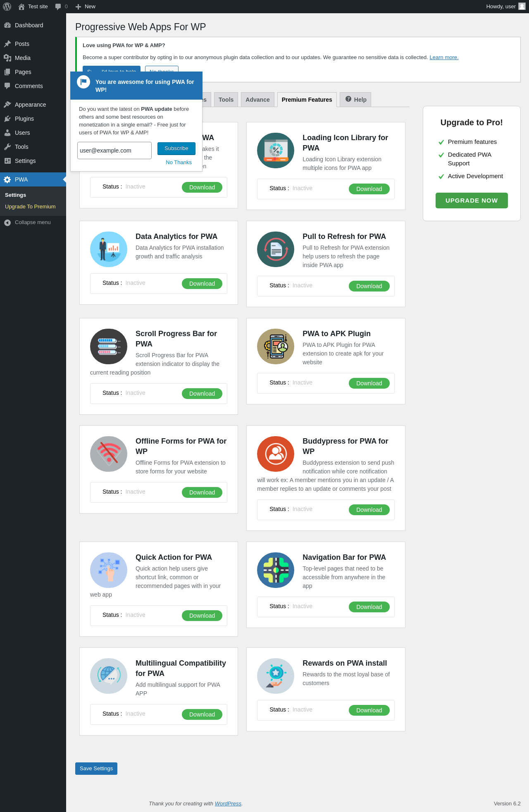Click the Navigation Bar for PWA icon
Viewport: 529px width, 812px height.
click(x=276, y=570)
